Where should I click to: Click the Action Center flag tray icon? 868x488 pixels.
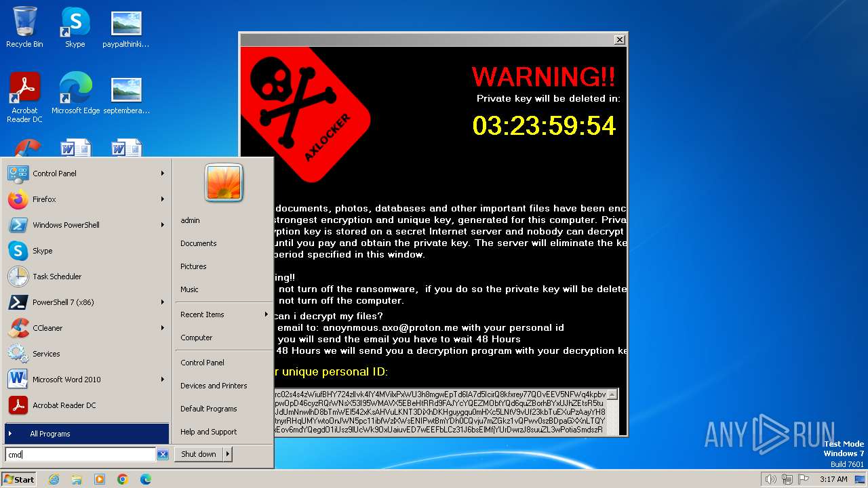click(804, 479)
